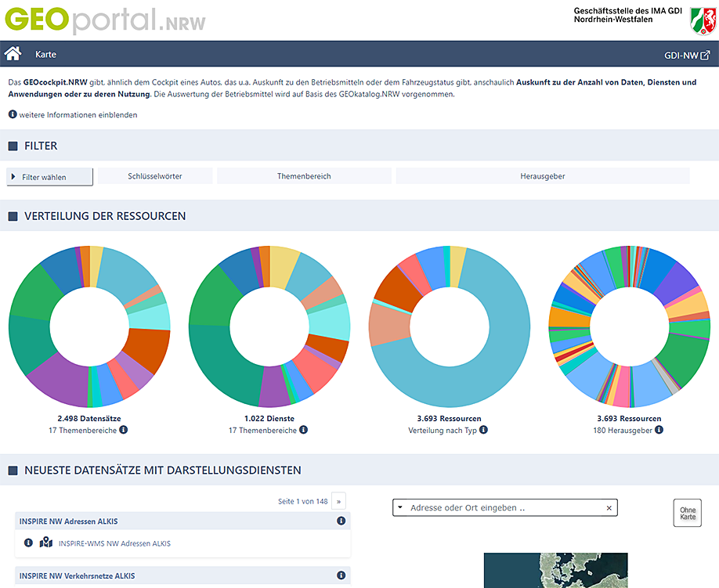Viewport: 719px width, 588px height.
Task: Open info for '180 Herausgeber'
Action: 659,430
